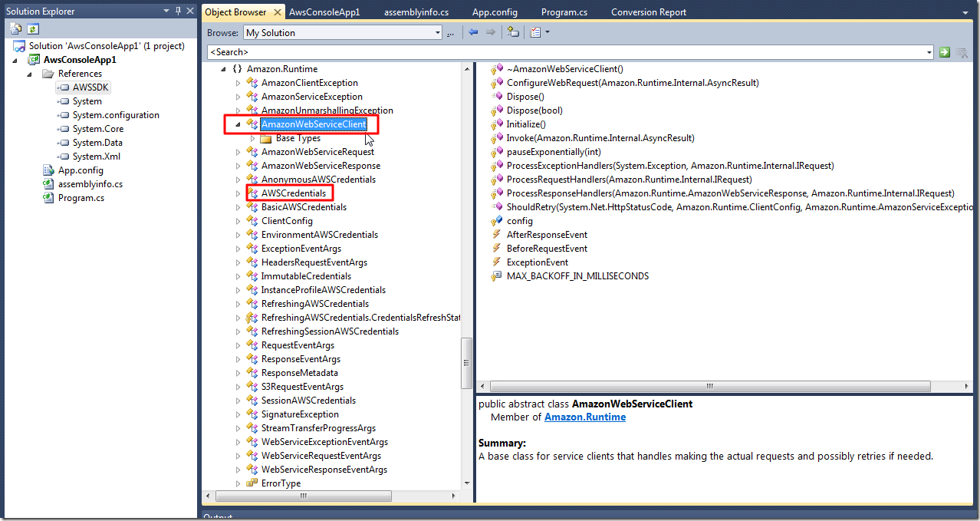Open the Browse 'My Solution' dropdown
980x521 pixels.
coord(437,32)
